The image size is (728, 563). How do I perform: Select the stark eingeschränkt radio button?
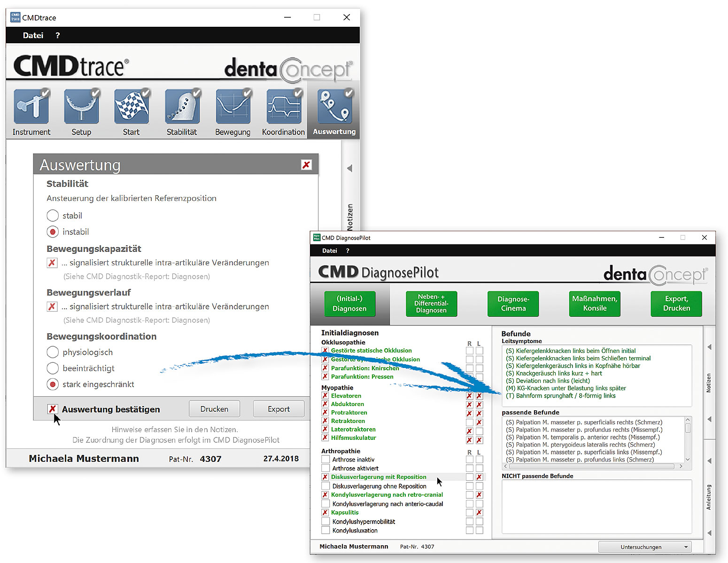(53, 384)
